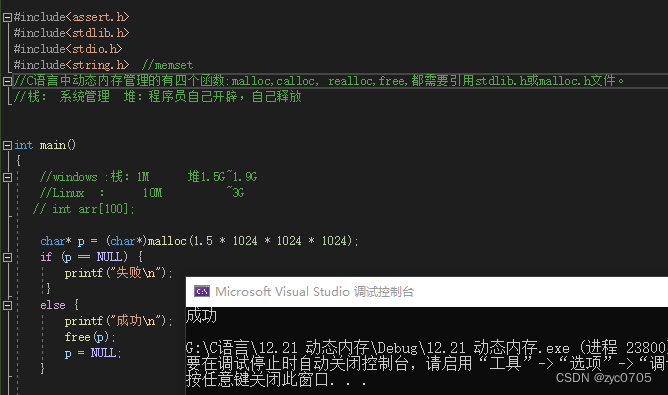The width and height of the screenshot is (668, 395).
Task: Click the 栈: 系统管理 comment line
Action: pos(158,97)
